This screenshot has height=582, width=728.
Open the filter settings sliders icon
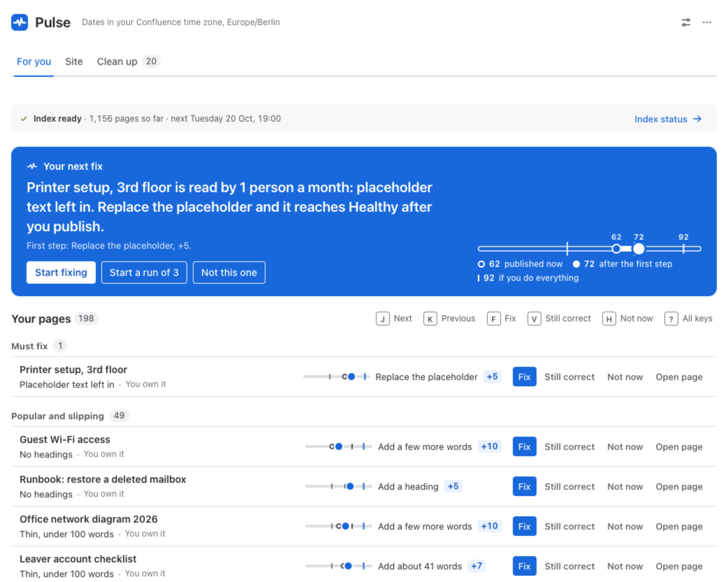point(686,22)
